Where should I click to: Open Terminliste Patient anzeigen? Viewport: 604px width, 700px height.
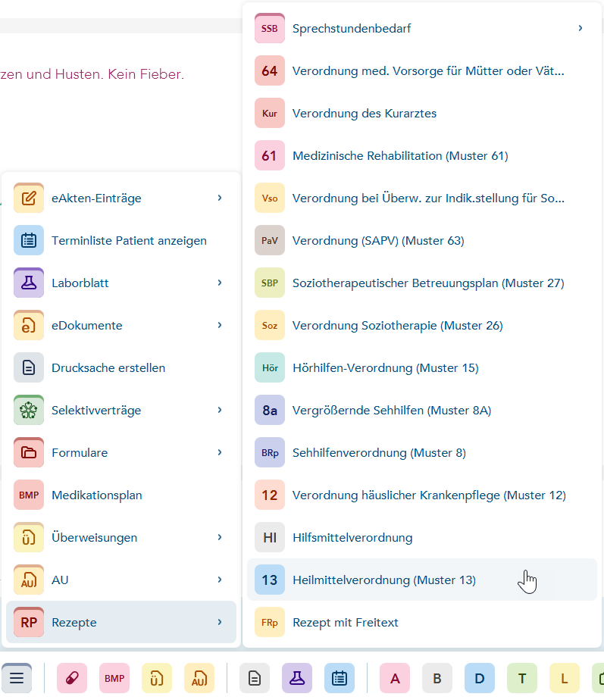pos(121,240)
